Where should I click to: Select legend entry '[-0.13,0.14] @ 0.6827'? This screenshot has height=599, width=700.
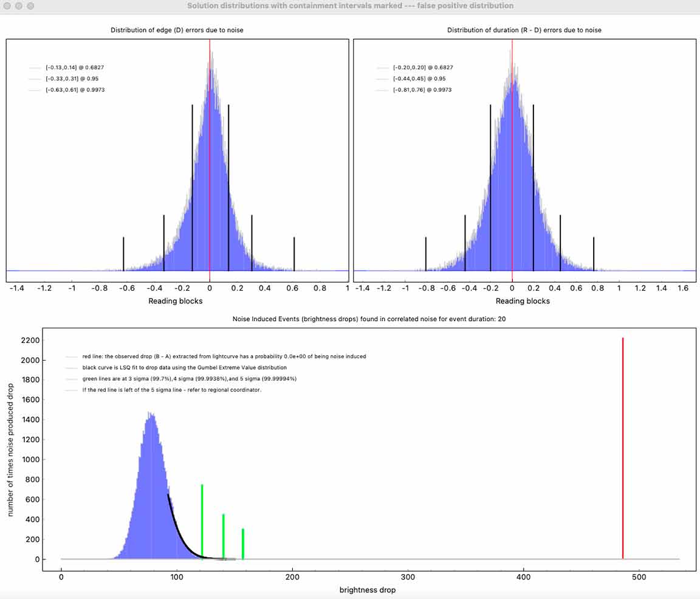(75, 68)
